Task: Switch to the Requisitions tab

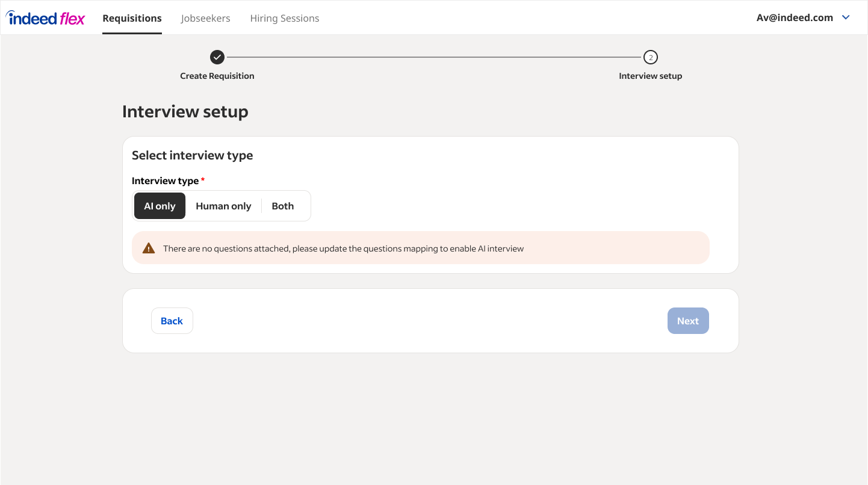Action: pyautogui.click(x=132, y=18)
